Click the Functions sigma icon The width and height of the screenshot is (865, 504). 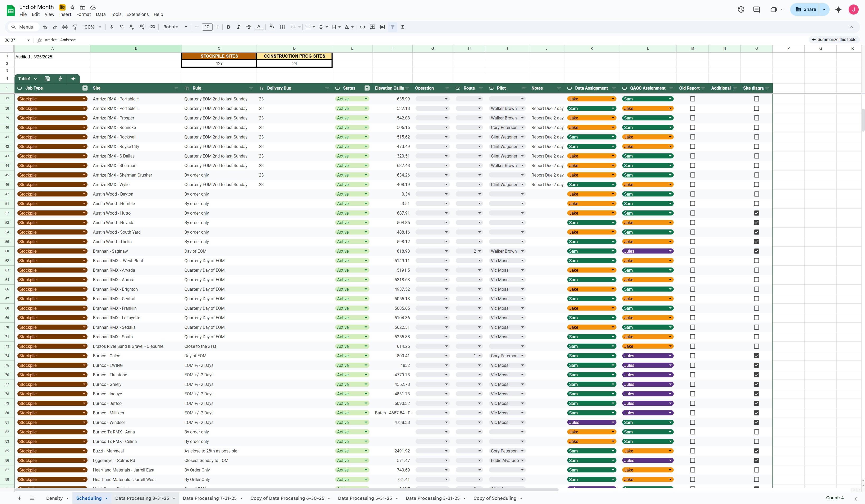(x=403, y=27)
